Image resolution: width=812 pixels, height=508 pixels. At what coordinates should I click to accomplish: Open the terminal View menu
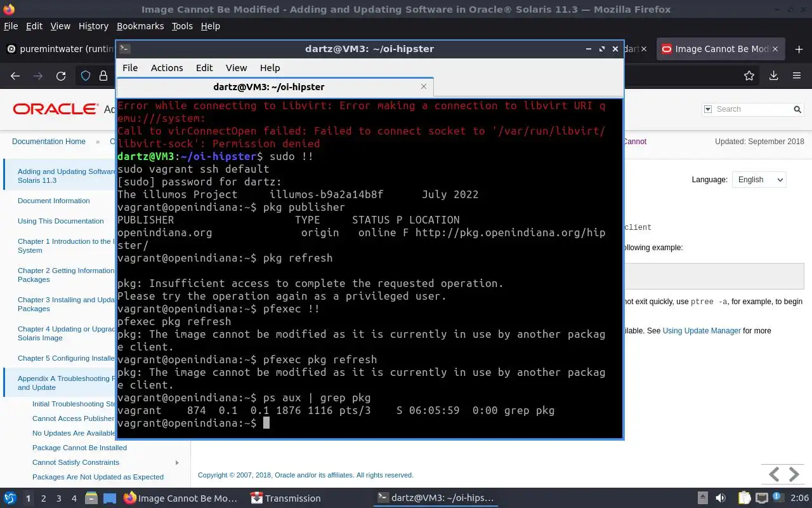click(236, 68)
